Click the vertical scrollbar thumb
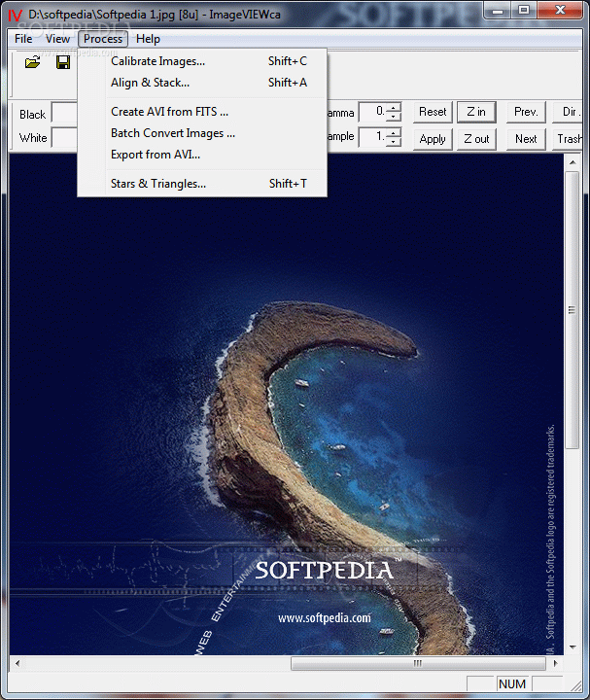The image size is (590, 700). tap(573, 310)
